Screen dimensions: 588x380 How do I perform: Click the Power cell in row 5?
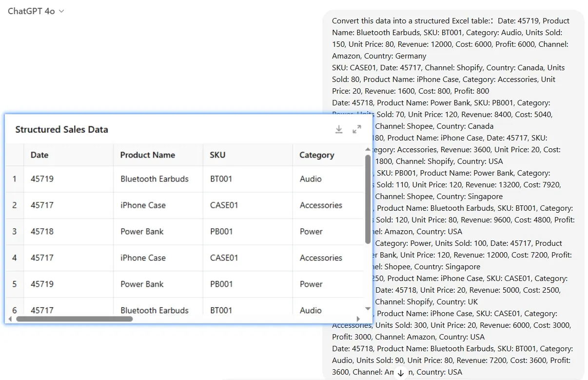311,284
